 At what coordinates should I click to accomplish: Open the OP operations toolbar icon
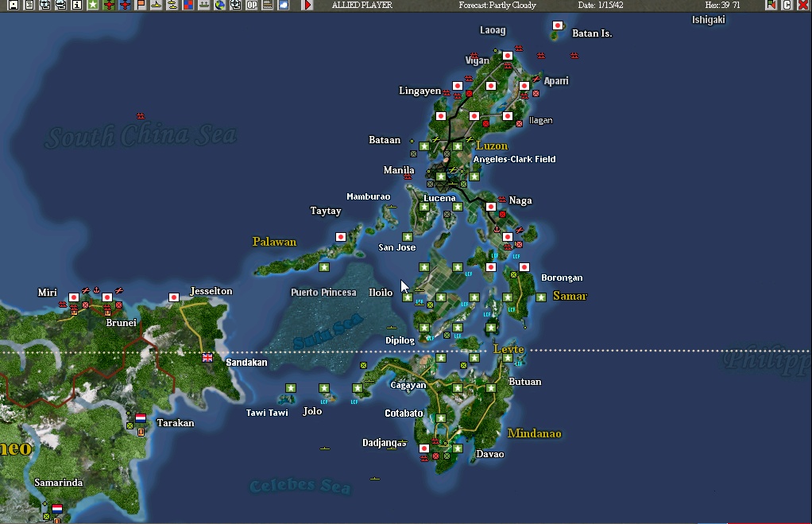click(x=252, y=5)
